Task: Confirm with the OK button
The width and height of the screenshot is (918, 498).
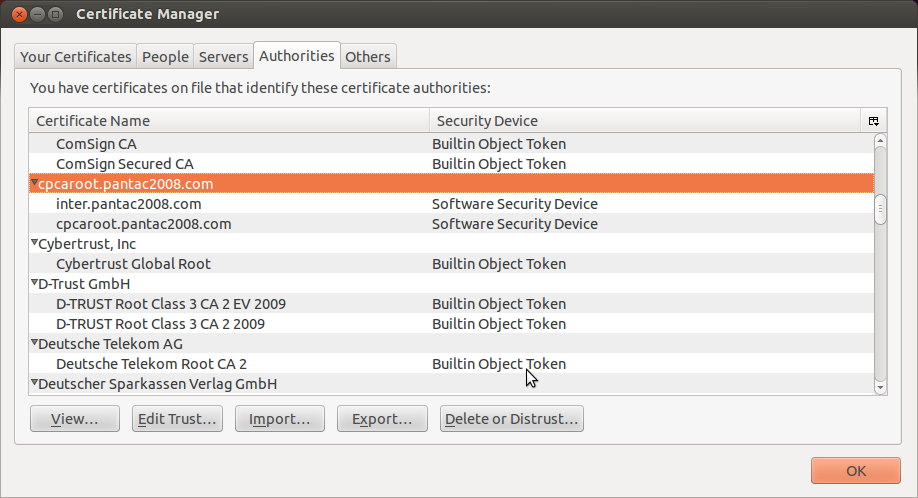Action: pos(856,471)
